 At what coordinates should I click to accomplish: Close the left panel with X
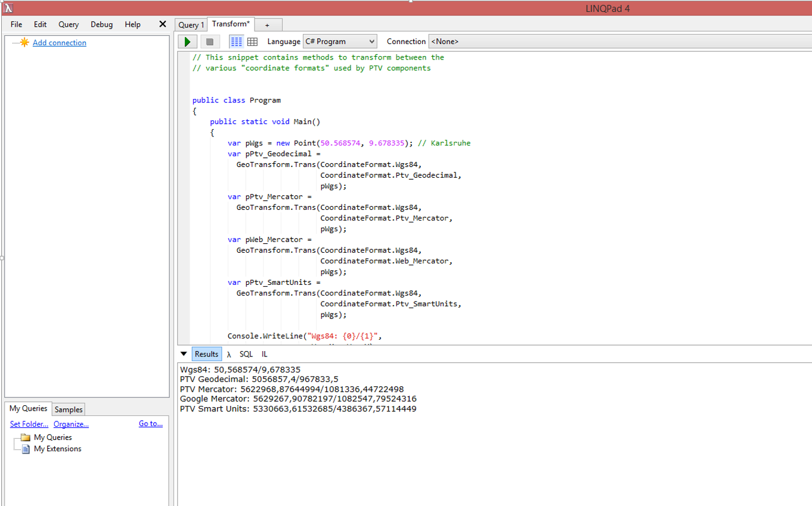click(x=162, y=24)
